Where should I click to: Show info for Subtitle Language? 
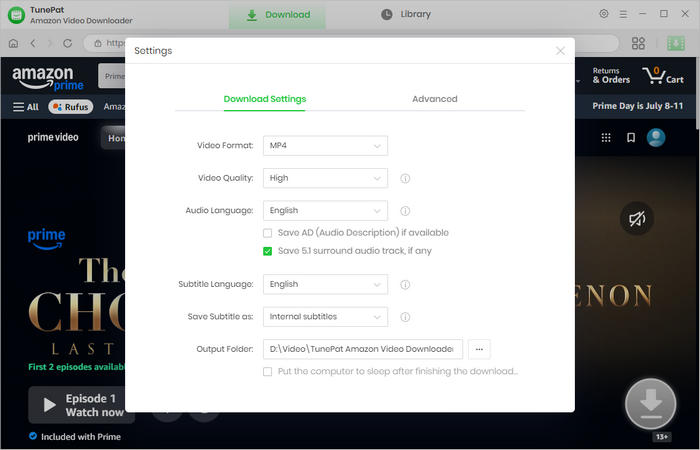click(x=405, y=285)
